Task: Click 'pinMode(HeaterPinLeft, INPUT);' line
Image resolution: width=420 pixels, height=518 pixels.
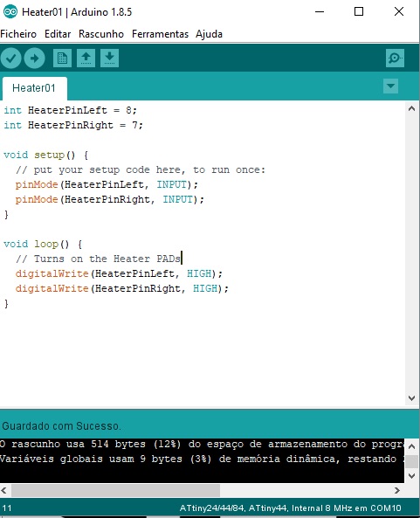Action: pos(107,184)
